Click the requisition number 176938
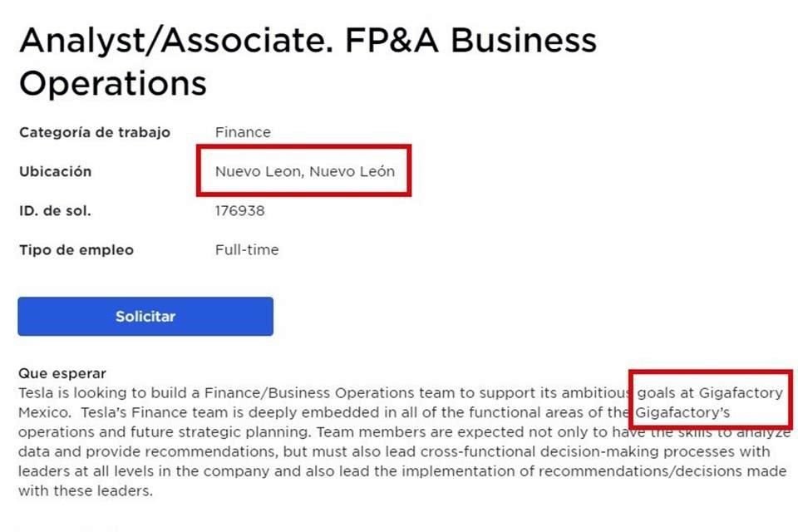 pos(239,211)
